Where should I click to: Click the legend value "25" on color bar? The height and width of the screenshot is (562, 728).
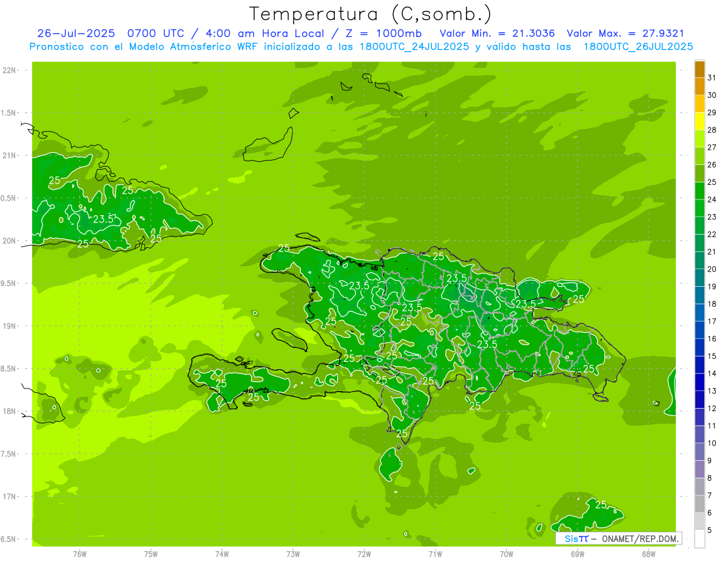click(712, 181)
